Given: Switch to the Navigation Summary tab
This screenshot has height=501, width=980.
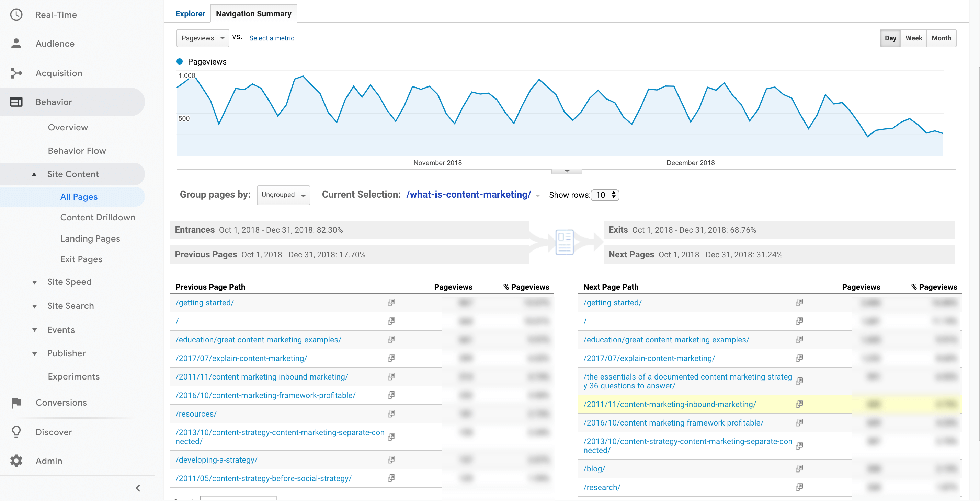Looking at the screenshot, I should click(253, 13).
